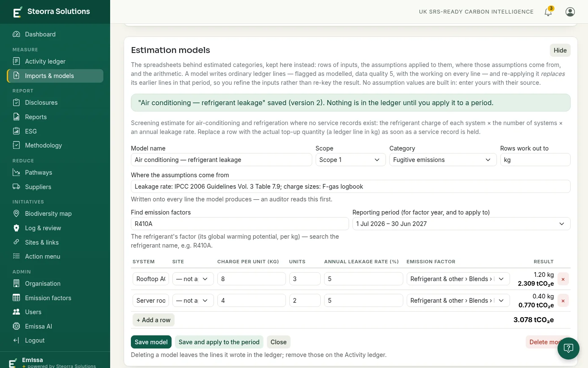Viewport: 588px width, 368px height.
Task: Open Emission factors admin page
Action: [x=55, y=298]
